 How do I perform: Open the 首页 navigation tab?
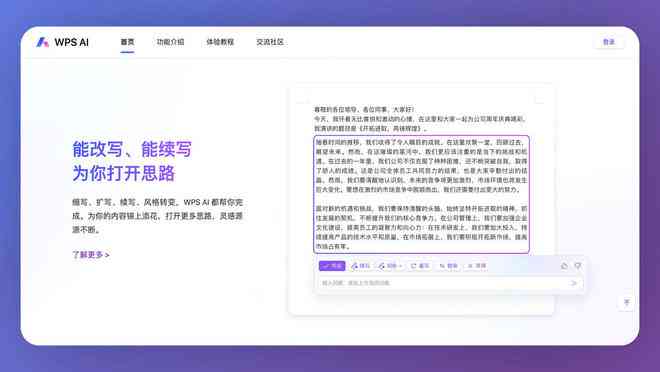pos(127,42)
